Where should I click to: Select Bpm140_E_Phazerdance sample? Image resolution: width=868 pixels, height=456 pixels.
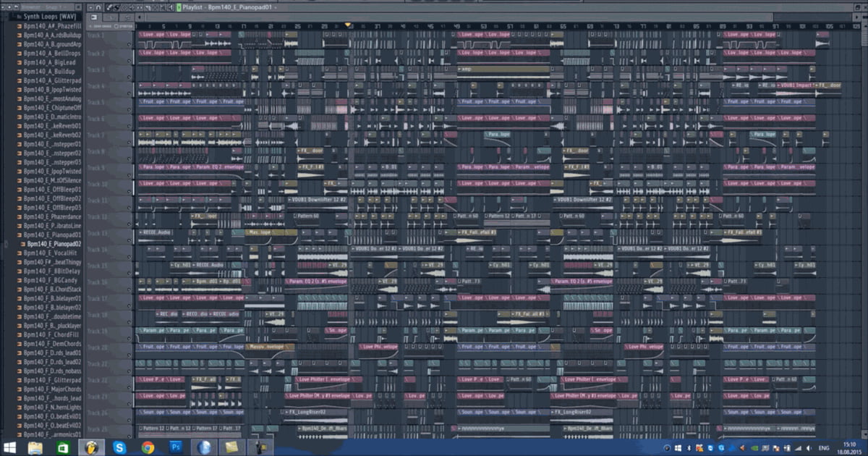51,216
